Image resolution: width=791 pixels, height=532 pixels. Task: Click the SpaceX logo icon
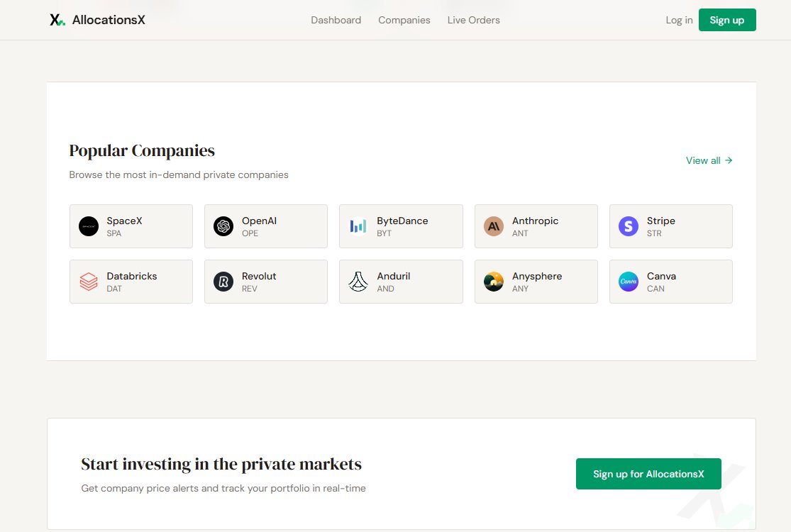click(89, 226)
